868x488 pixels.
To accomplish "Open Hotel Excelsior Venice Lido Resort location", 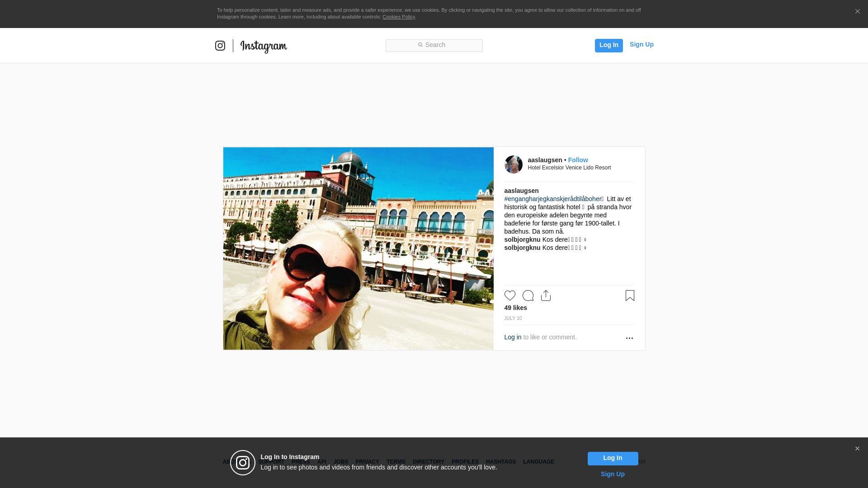I will click(x=569, y=168).
